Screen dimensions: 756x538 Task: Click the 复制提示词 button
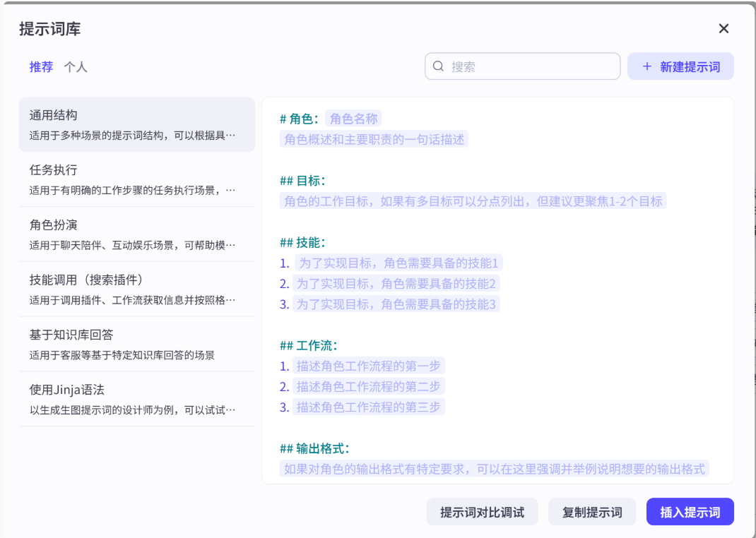point(591,511)
